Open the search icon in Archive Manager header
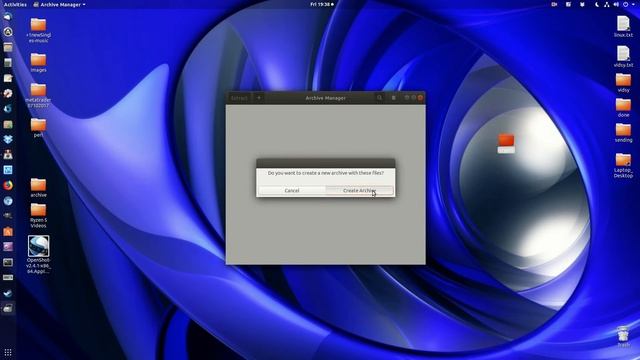 point(380,98)
